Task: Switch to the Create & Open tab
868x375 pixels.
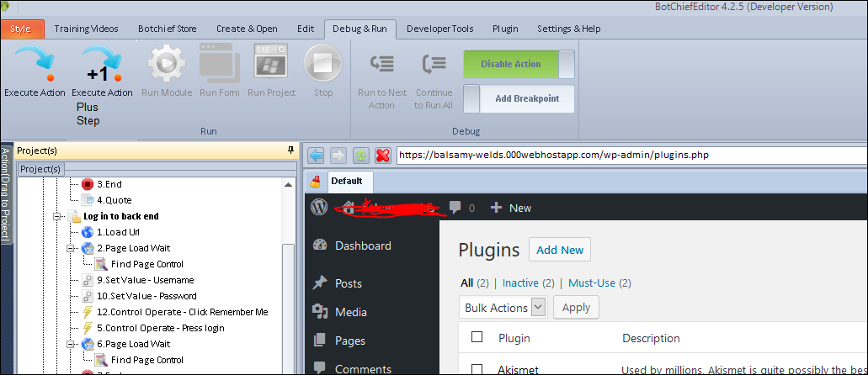Action: pos(247,29)
